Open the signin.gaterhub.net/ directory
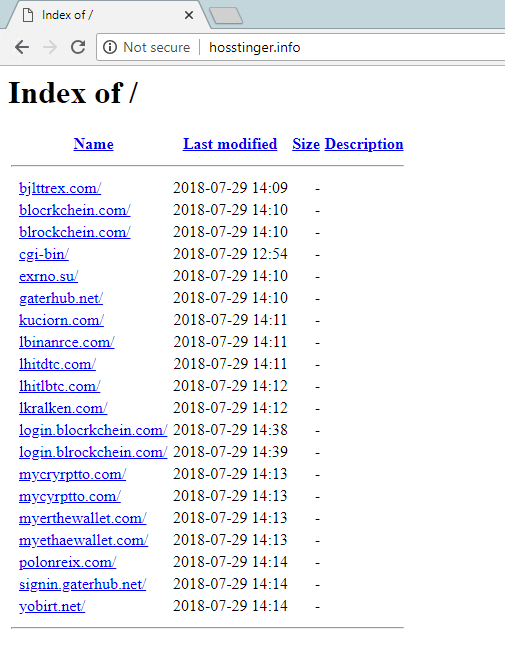 tap(83, 585)
